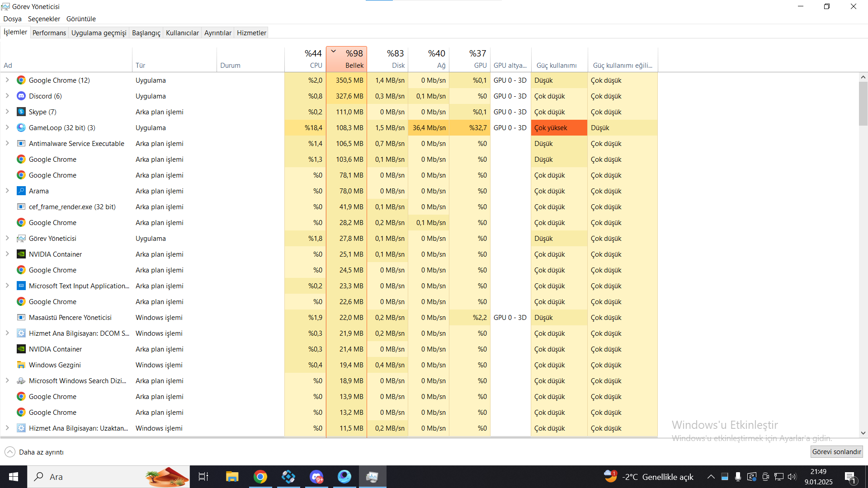Screen dimensions: 868x488
Task: Sort by the Güç kullanımı column header
Action: 559,59
